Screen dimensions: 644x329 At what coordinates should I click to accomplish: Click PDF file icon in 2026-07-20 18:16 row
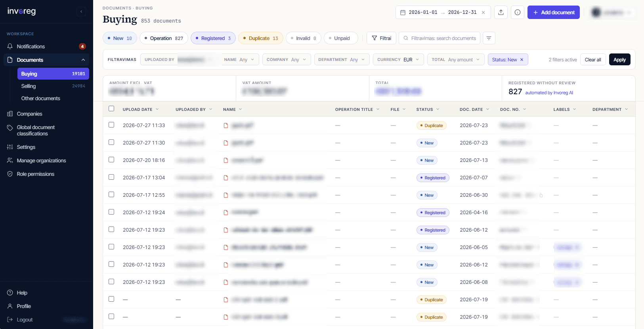[x=226, y=160]
